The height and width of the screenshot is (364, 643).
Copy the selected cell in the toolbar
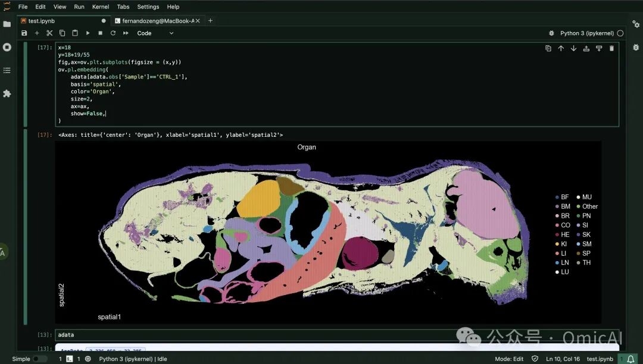coord(63,33)
